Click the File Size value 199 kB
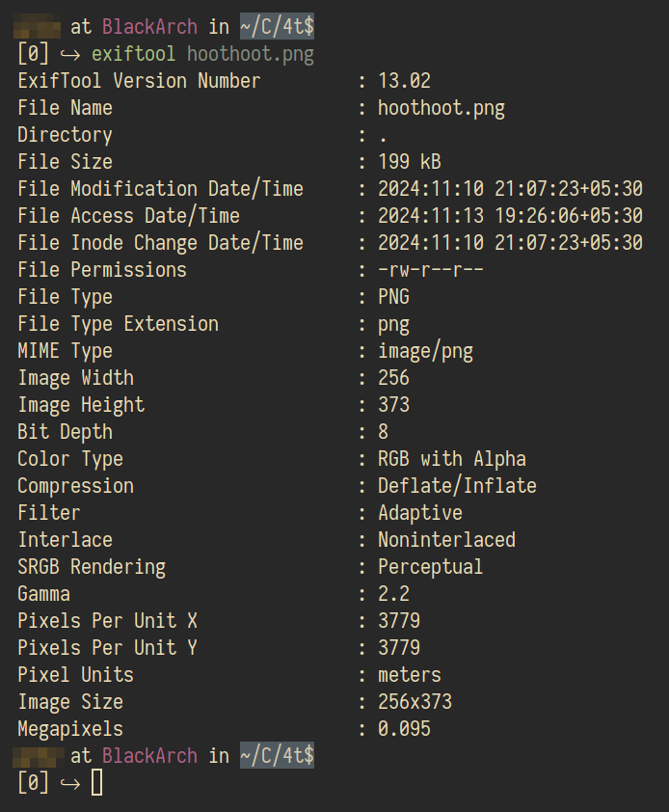The height and width of the screenshot is (812, 669). coord(409,162)
